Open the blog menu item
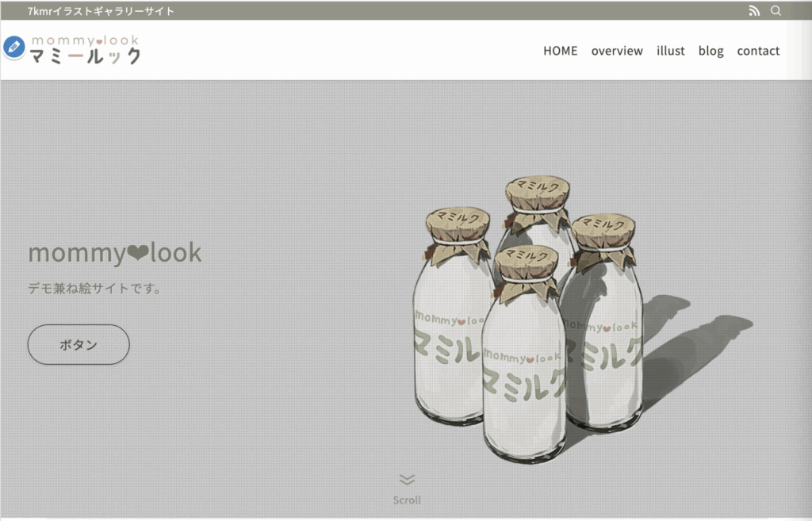Image resolution: width=812 pixels, height=521 pixels. pyautogui.click(x=711, y=51)
